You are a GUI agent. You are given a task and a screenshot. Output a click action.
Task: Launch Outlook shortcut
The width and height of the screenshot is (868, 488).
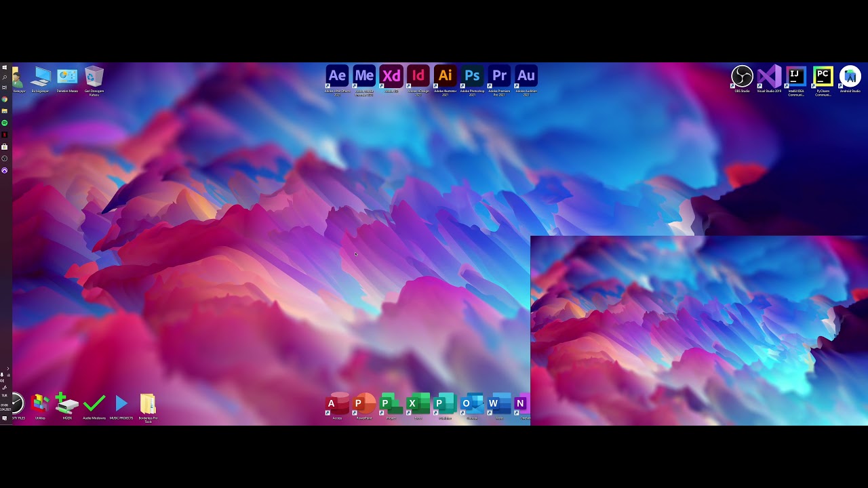(473, 406)
